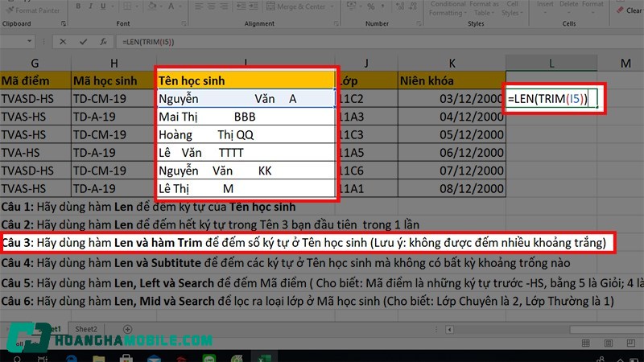Click the Clear button in ribbon
Image resolution: width=644 pixels, height=362 pixels.
pyautogui.click(x=625, y=9)
